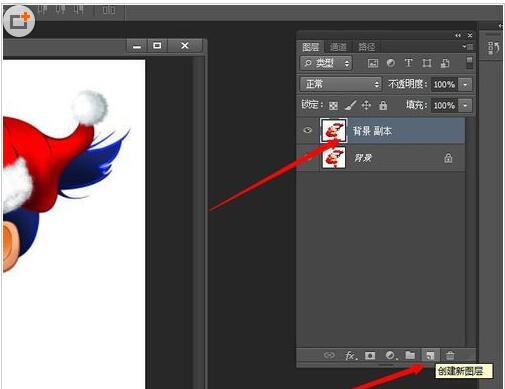The image size is (505, 389).
Task: Open the layer style fx menu
Action: [351, 356]
